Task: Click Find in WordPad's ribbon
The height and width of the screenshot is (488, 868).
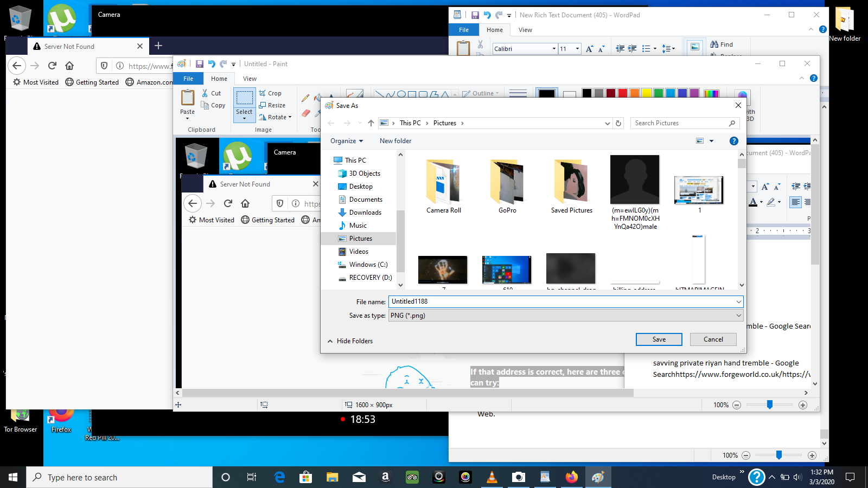Action: pos(722,44)
